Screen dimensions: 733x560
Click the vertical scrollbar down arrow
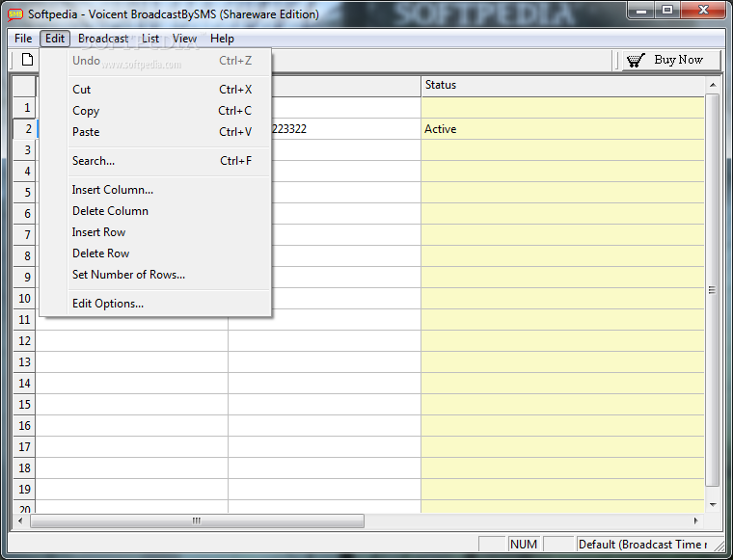click(713, 505)
